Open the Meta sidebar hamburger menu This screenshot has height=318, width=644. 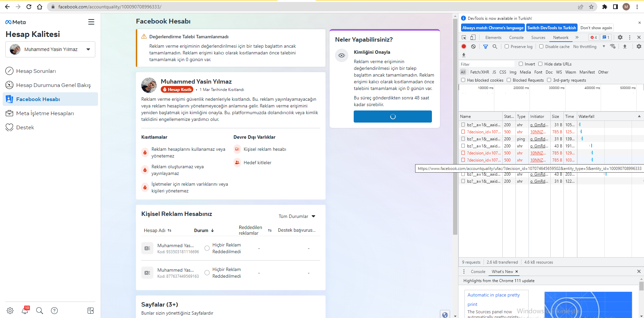point(91,22)
